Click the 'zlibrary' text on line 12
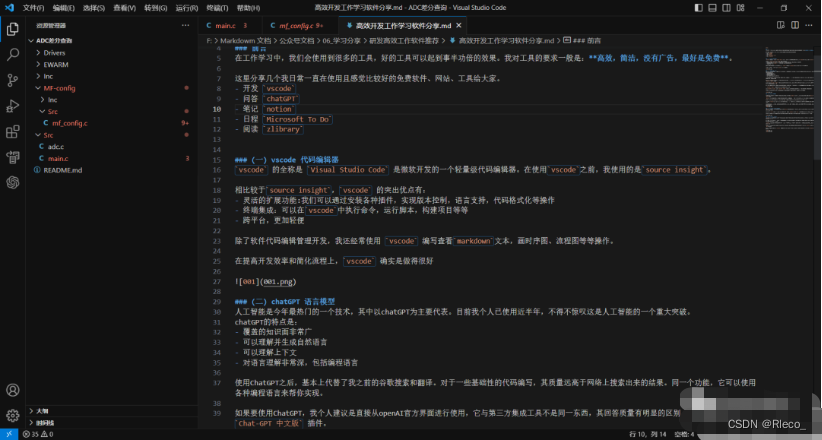This screenshot has width=822, height=440. 283,129
